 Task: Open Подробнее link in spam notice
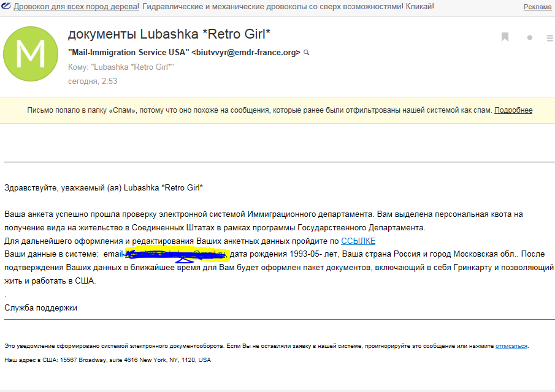[513, 110]
